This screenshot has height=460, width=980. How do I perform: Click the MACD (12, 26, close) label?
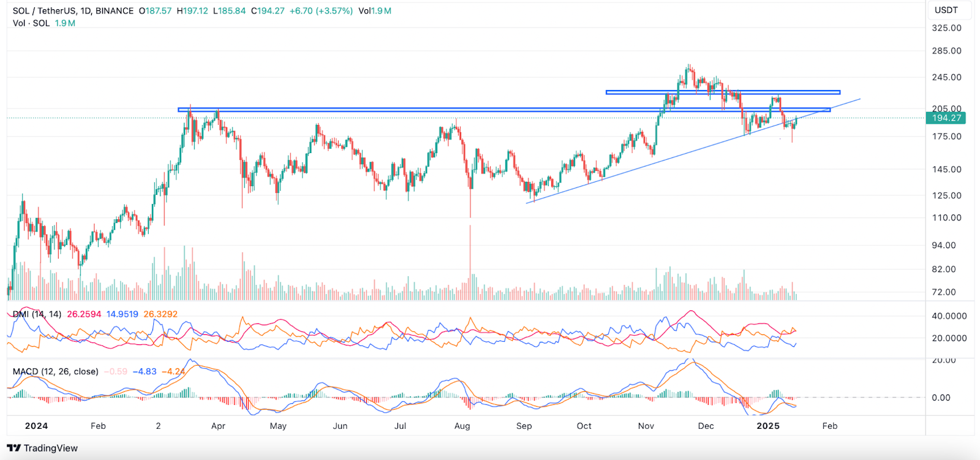click(55, 371)
